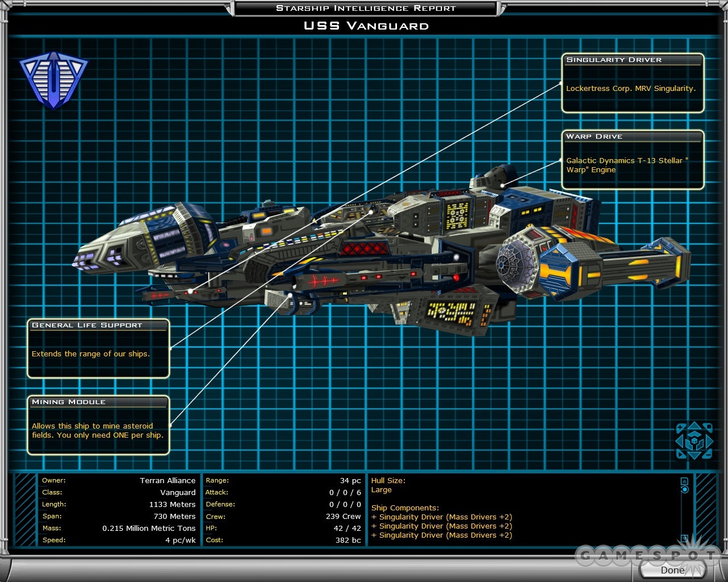Click the Owner value 'Terran Alliance'
Screen dimensions: 728x582
168,480
